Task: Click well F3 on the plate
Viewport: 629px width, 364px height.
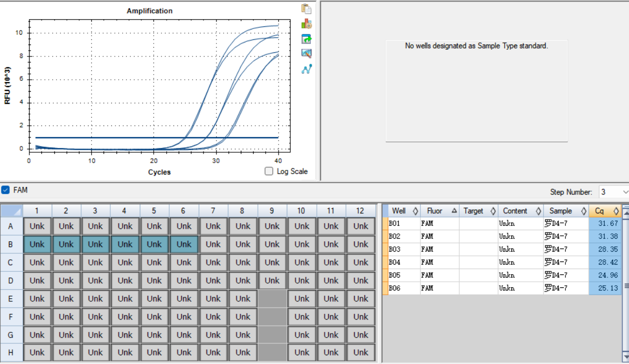Action: [95, 317]
